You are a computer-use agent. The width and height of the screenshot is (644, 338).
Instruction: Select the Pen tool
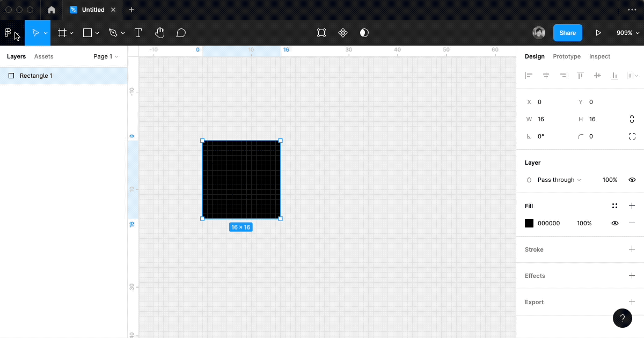113,33
